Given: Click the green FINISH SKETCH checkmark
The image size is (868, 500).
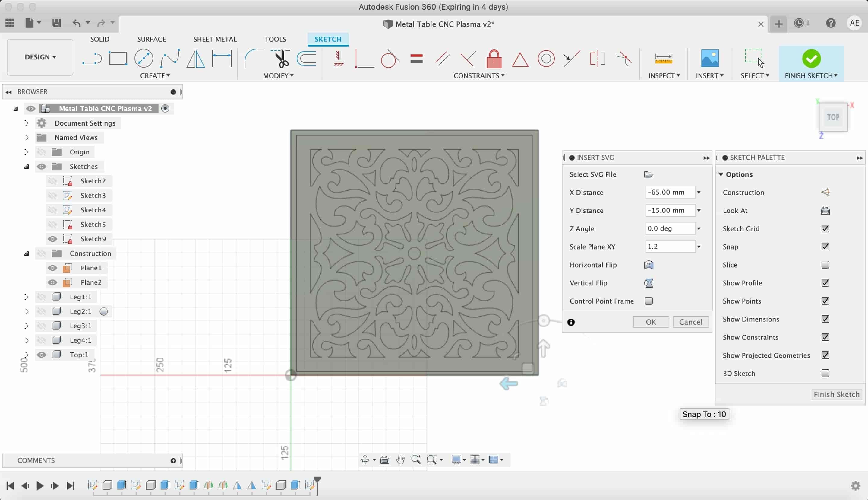Looking at the screenshot, I should (811, 58).
